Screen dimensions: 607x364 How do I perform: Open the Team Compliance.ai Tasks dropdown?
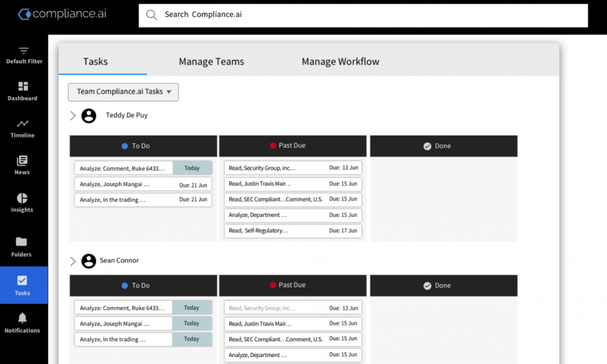point(123,92)
